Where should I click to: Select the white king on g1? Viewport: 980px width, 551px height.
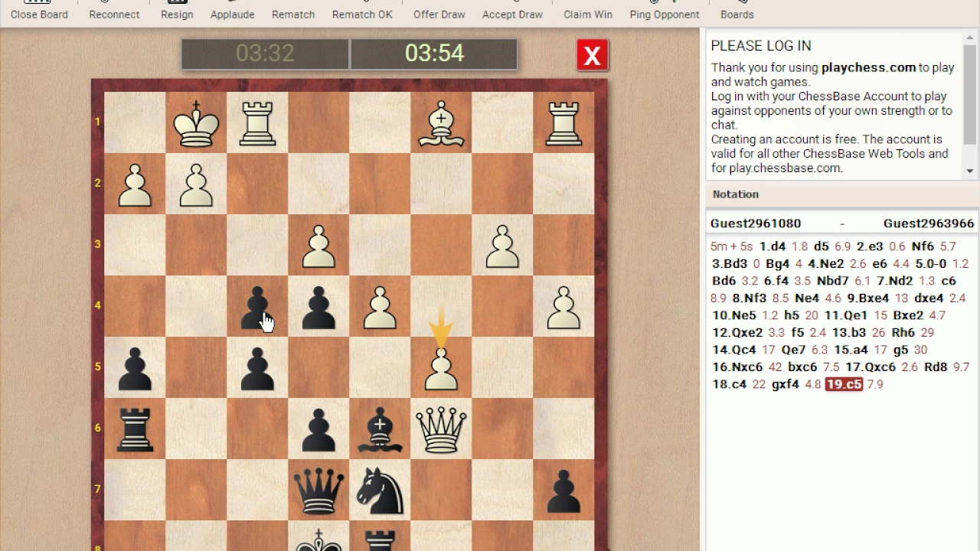coord(196,122)
